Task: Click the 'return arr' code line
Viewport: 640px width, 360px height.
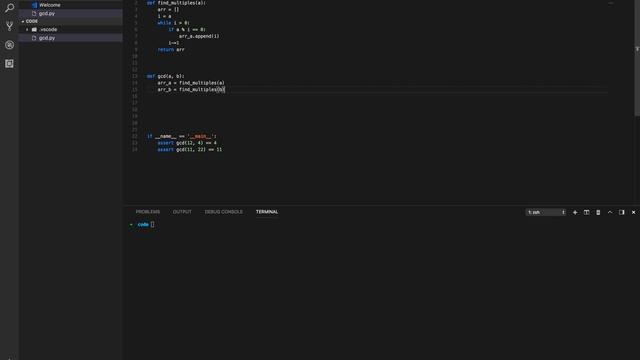Action: tap(171, 49)
